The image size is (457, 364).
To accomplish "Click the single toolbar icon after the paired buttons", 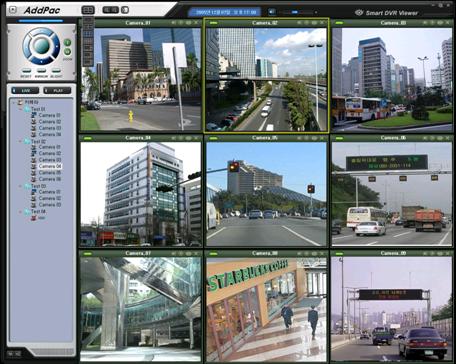I will click(125, 10).
